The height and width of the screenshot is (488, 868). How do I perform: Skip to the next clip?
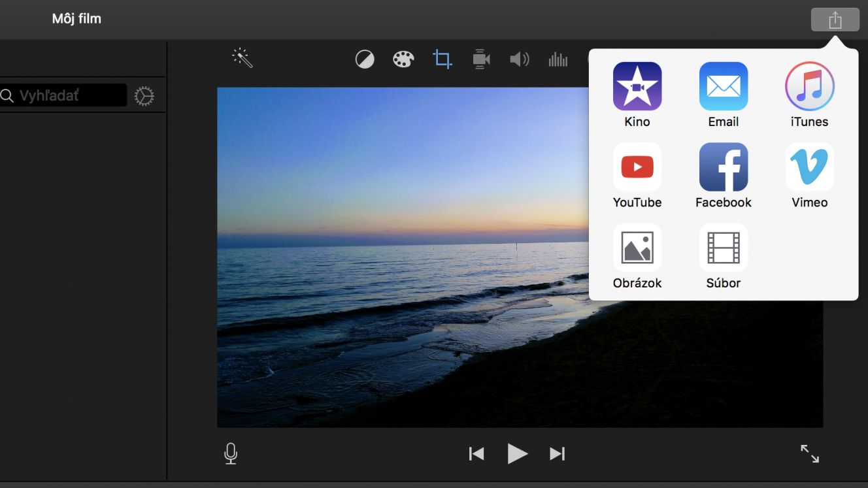pyautogui.click(x=557, y=453)
